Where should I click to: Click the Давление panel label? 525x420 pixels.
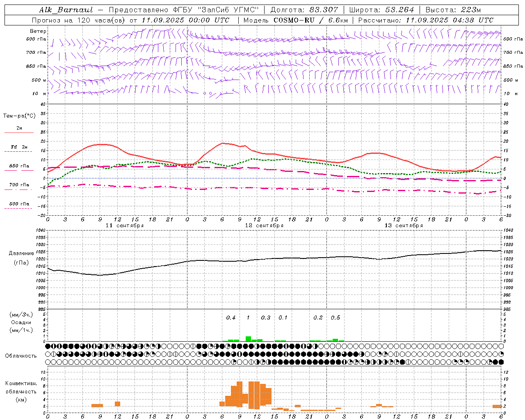[21, 253]
